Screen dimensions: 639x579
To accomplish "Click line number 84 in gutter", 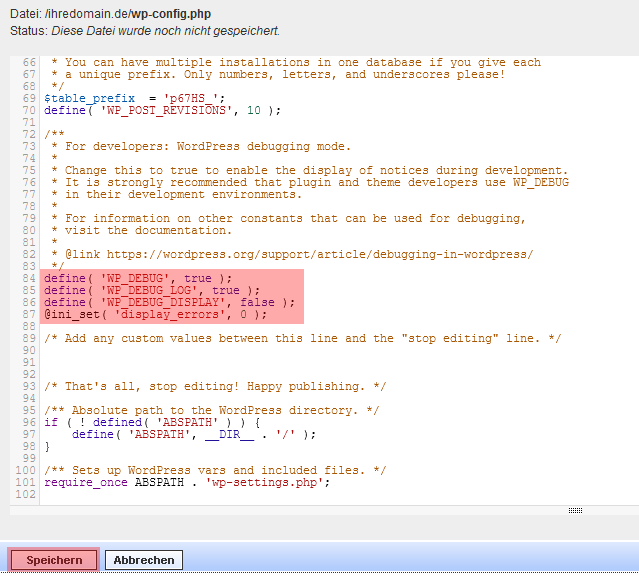I will (29, 278).
